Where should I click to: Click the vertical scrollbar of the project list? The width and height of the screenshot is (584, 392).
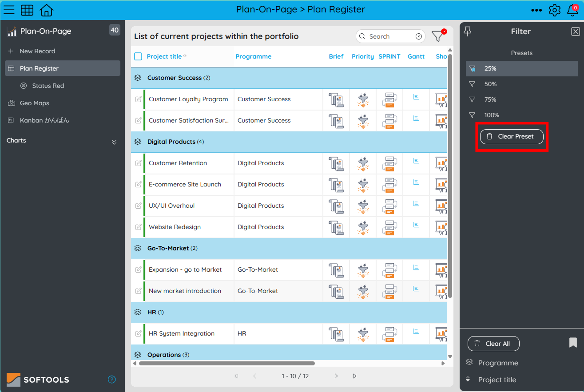tap(450, 176)
